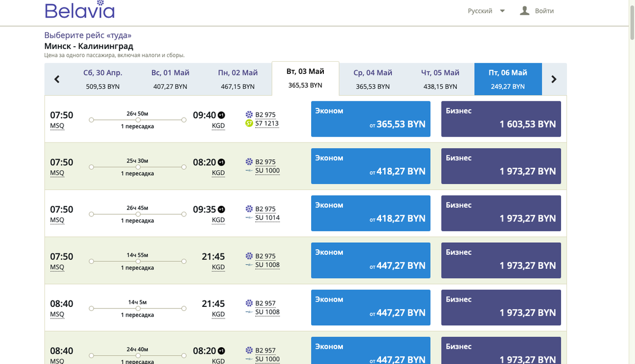Click the Войти login link
The height and width of the screenshot is (364, 635).
click(544, 11)
